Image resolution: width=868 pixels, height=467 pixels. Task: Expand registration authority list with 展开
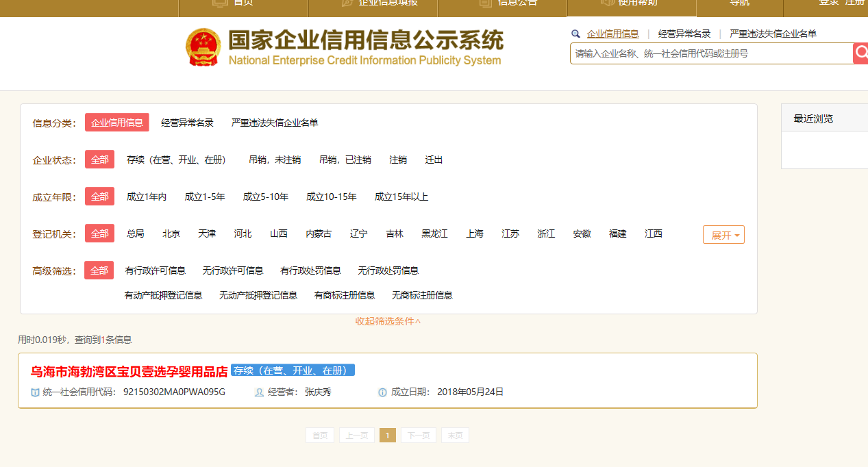(723, 235)
